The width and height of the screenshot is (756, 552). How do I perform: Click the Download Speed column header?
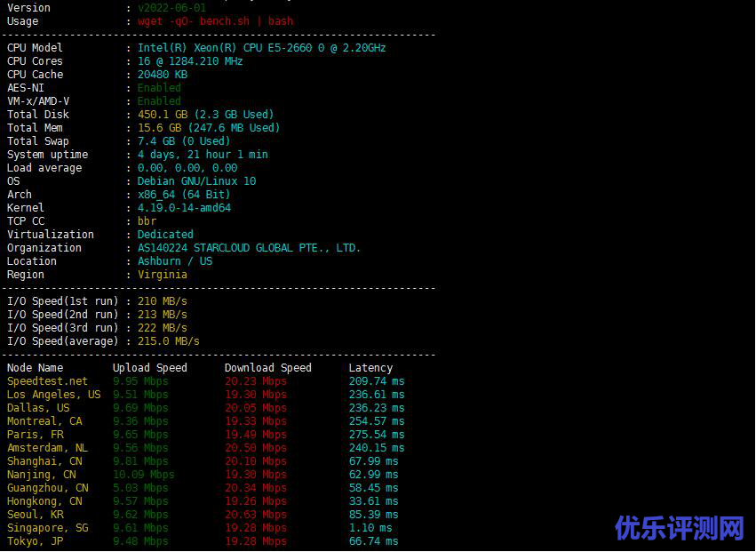(x=268, y=368)
